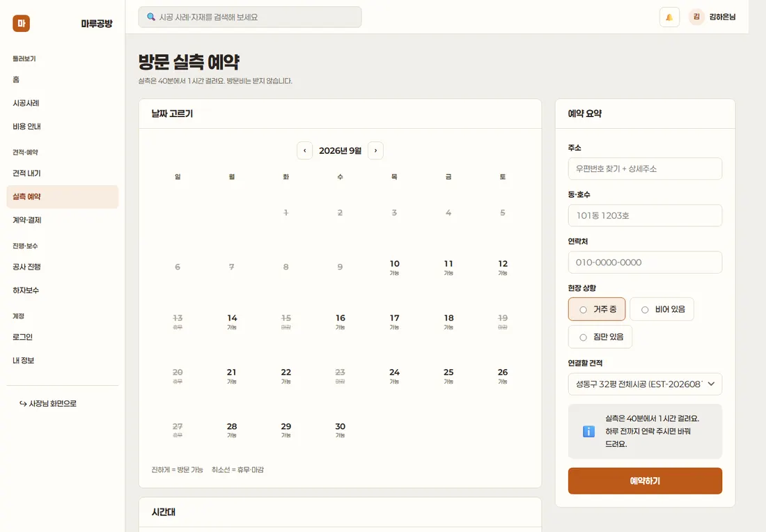Go to previous month arrow

(305, 150)
